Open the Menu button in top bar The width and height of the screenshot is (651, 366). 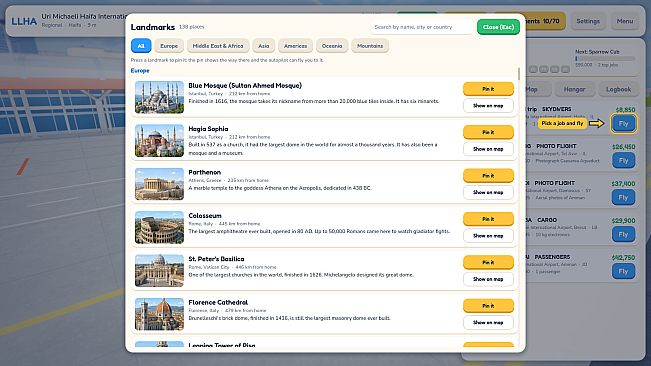click(x=625, y=21)
